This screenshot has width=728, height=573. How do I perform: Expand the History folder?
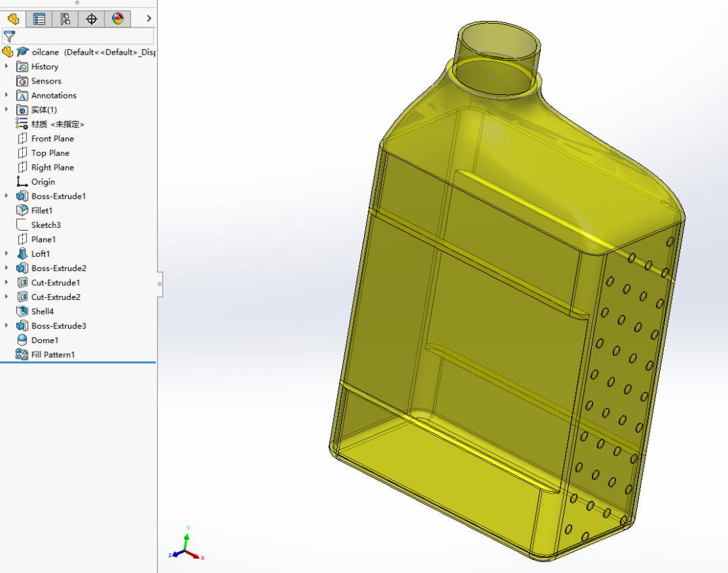coord(7,66)
